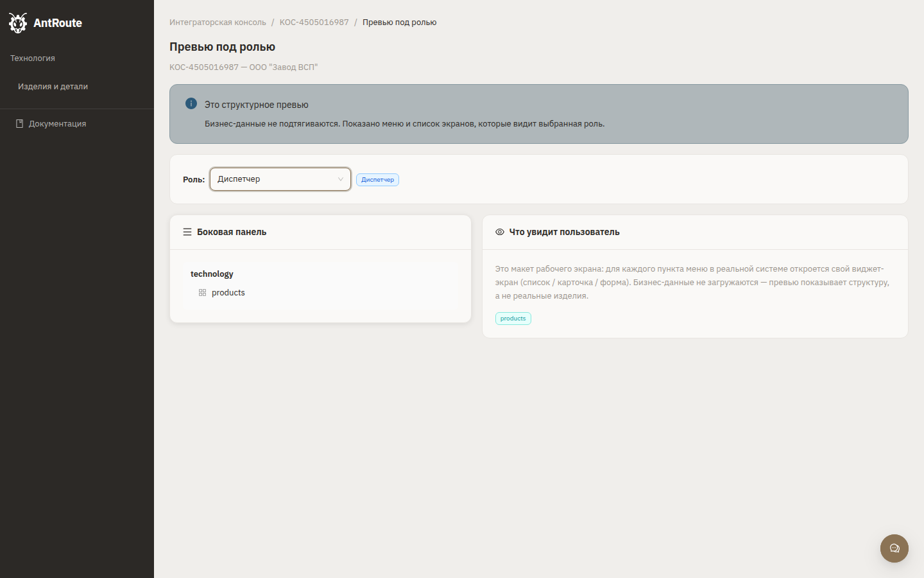Go to Интеграторская консоль breadcrumb
The height and width of the screenshot is (578, 924).
click(x=218, y=22)
